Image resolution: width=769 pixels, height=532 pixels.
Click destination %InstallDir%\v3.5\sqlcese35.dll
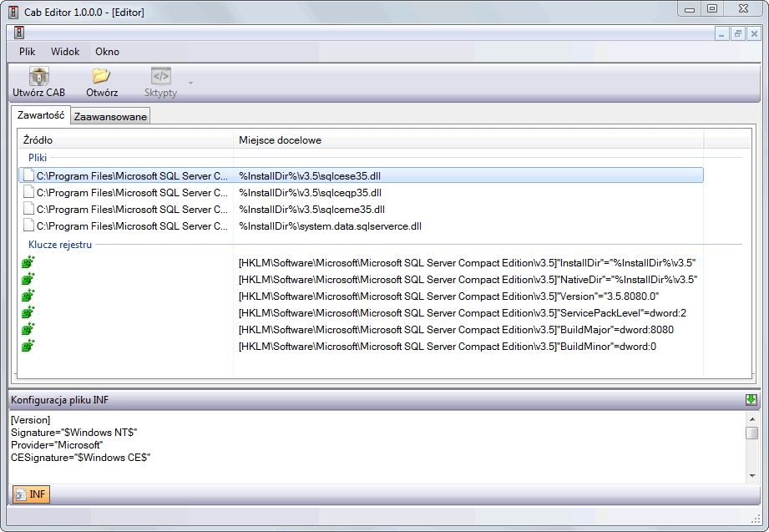(x=310, y=175)
